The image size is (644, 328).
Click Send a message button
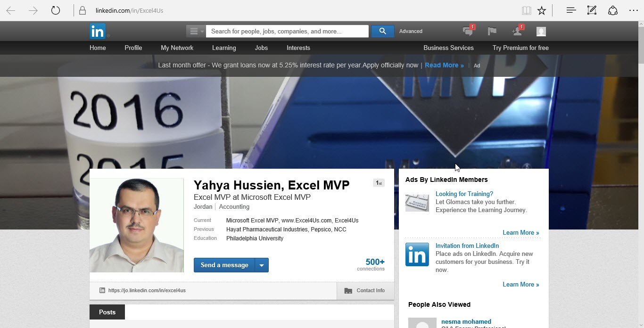224,265
